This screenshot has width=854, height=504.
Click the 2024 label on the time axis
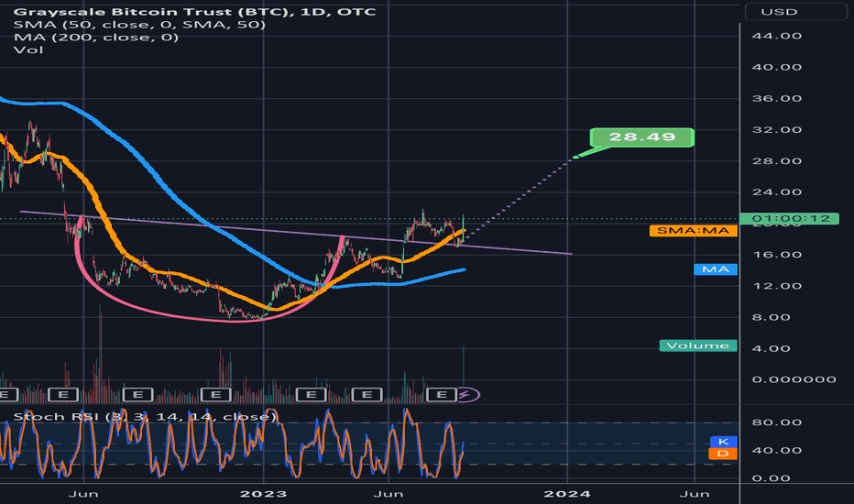tap(567, 494)
